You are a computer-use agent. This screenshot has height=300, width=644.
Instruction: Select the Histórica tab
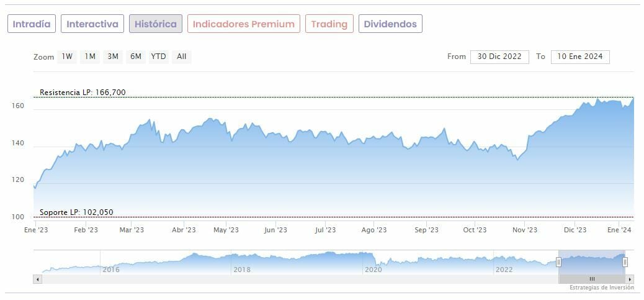coord(156,24)
